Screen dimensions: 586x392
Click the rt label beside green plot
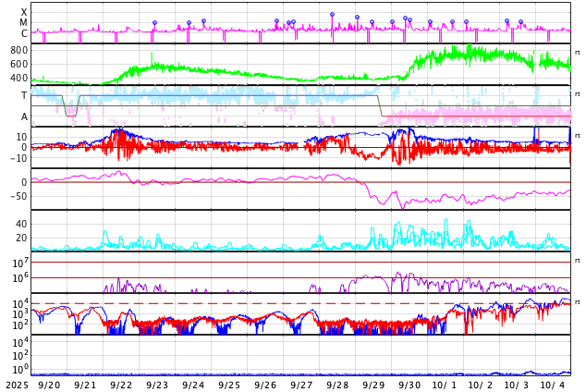(x=577, y=51)
